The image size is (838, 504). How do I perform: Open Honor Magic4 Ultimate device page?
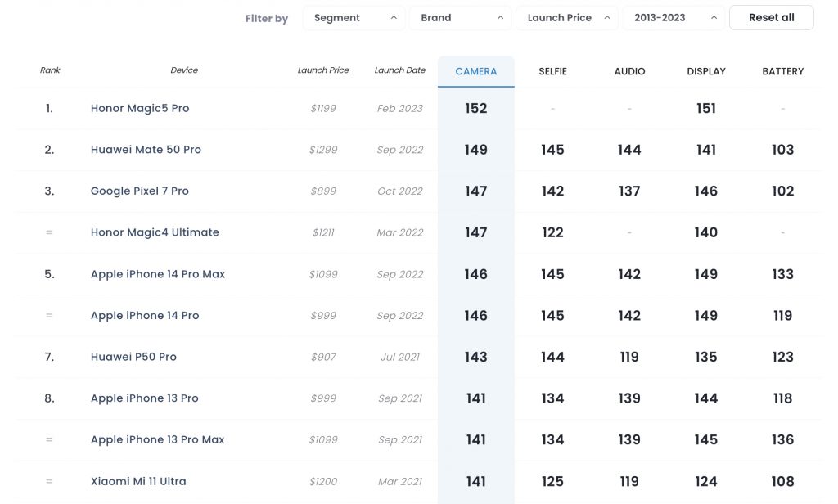click(x=155, y=232)
